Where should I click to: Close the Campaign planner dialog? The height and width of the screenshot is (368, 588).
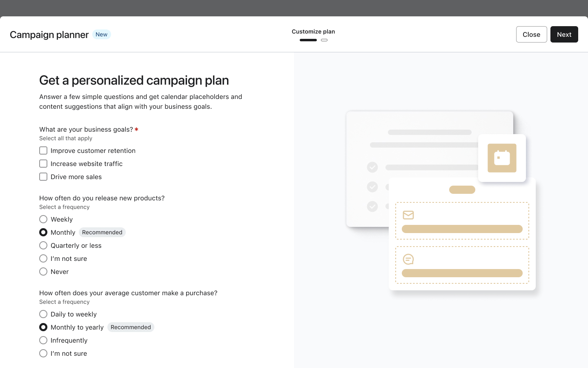[x=531, y=34]
